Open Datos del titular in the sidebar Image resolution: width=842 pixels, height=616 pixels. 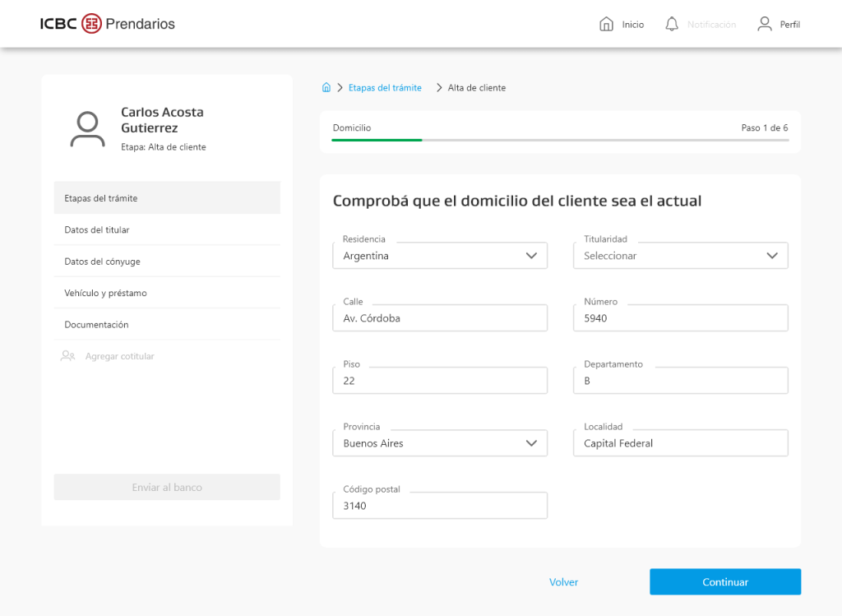(x=167, y=229)
